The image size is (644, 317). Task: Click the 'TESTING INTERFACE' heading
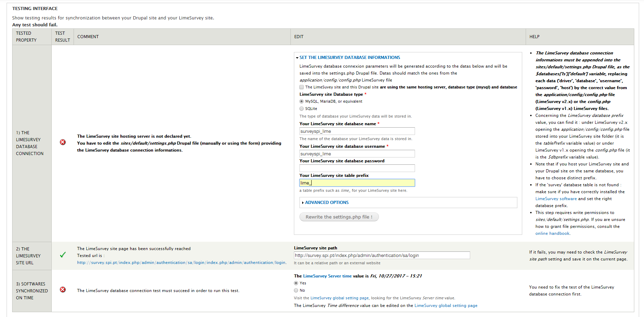[35, 8]
